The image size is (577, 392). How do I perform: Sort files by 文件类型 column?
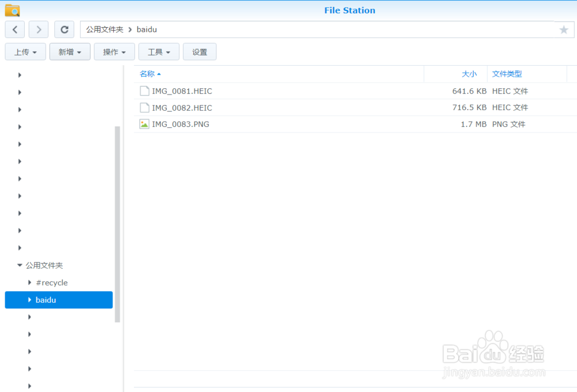(x=507, y=74)
